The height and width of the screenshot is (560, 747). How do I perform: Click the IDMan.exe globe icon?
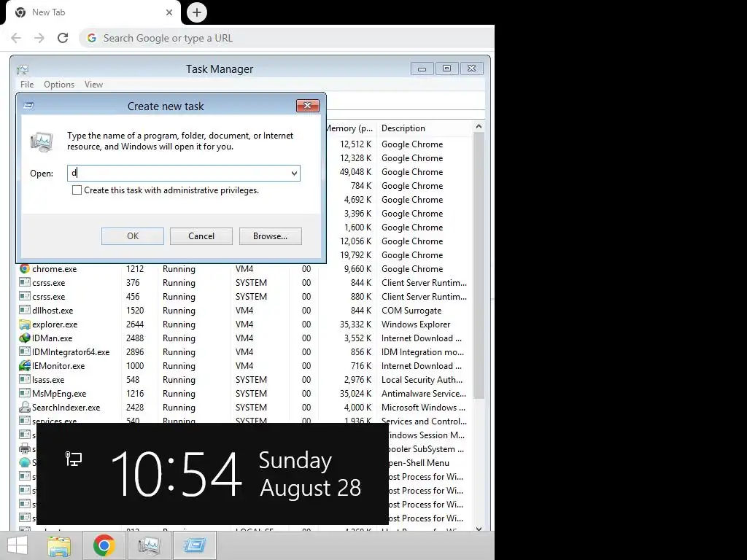24,338
